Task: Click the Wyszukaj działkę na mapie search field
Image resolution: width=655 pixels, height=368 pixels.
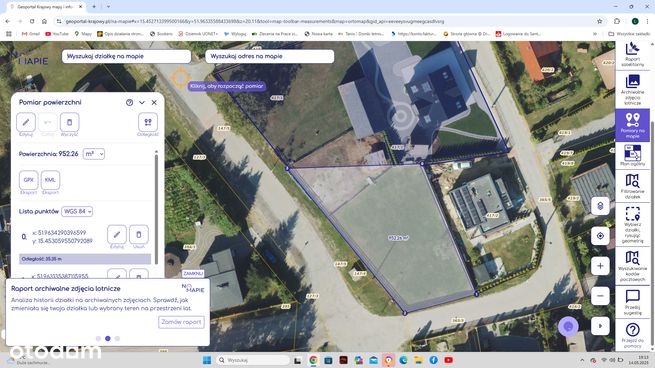Action: pos(127,56)
